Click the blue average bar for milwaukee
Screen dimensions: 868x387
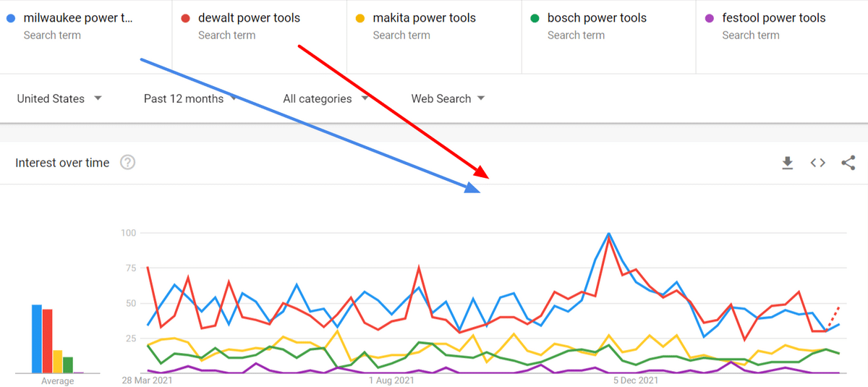coord(36,339)
